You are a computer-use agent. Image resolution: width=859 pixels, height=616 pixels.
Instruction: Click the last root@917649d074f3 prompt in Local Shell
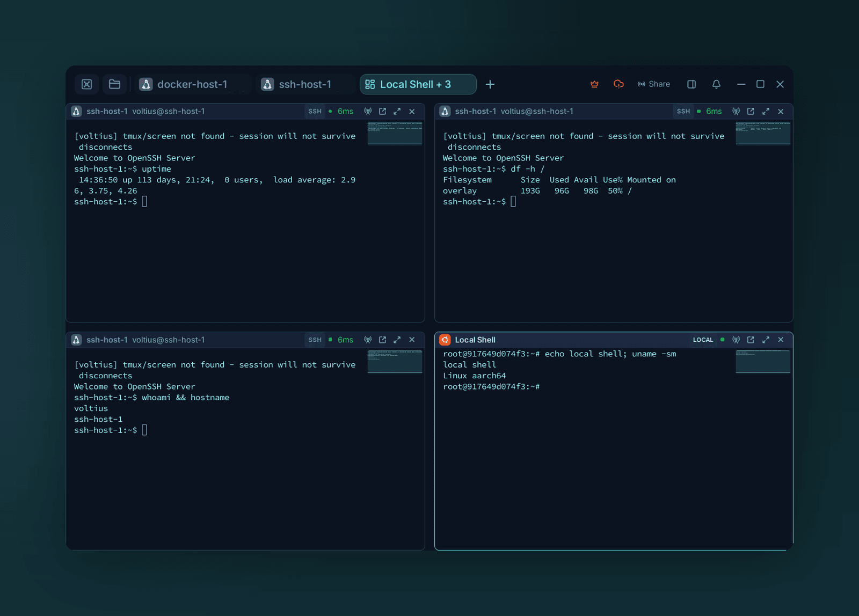coord(491,386)
